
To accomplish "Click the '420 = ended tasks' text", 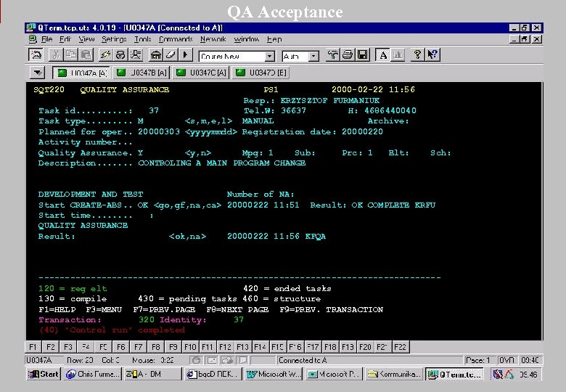I will click(x=287, y=289).
